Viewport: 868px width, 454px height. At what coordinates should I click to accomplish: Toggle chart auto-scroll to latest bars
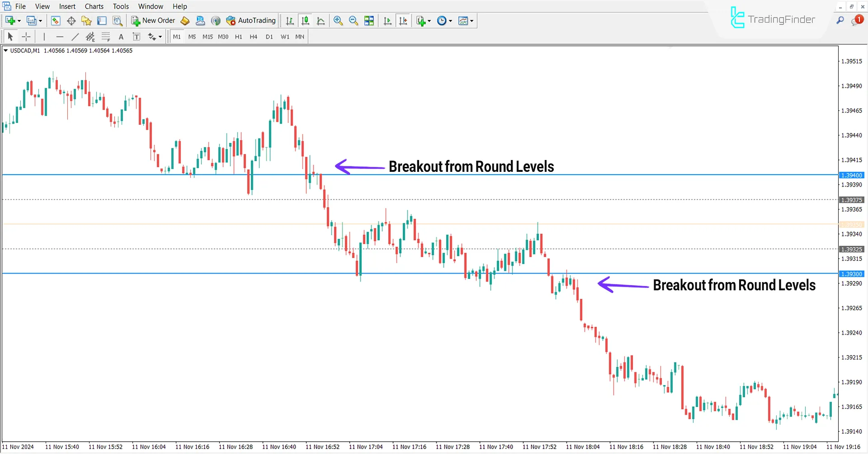coord(387,20)
